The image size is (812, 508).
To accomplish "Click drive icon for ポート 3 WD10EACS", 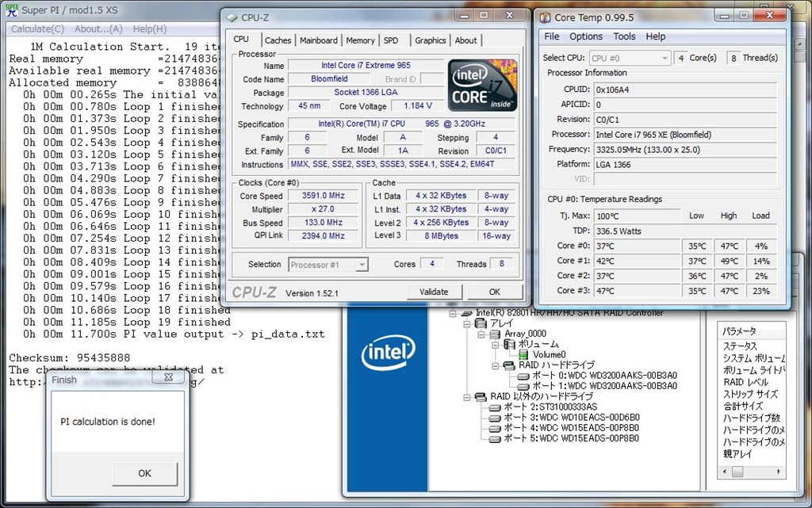I will [x=495, y=418].
